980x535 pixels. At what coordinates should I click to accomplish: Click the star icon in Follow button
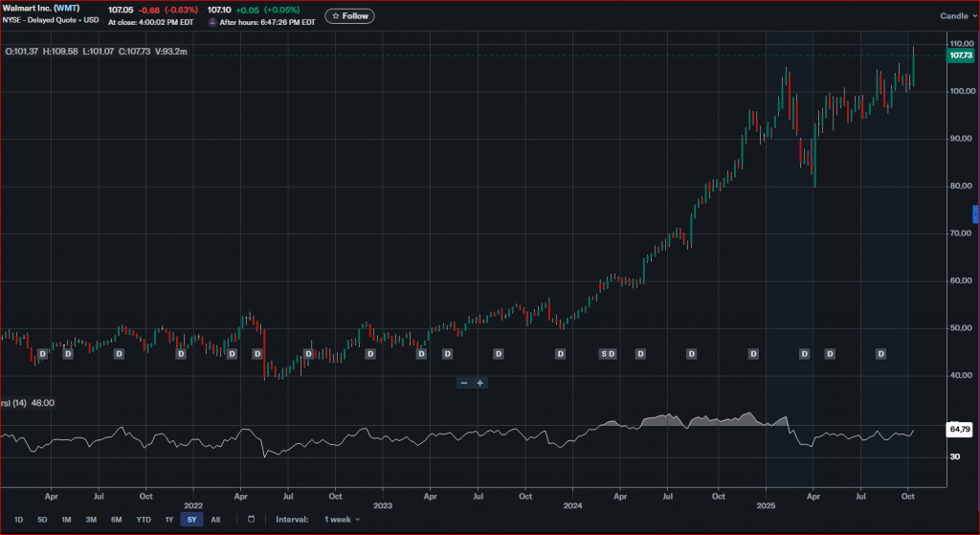[x=336, y=15]
